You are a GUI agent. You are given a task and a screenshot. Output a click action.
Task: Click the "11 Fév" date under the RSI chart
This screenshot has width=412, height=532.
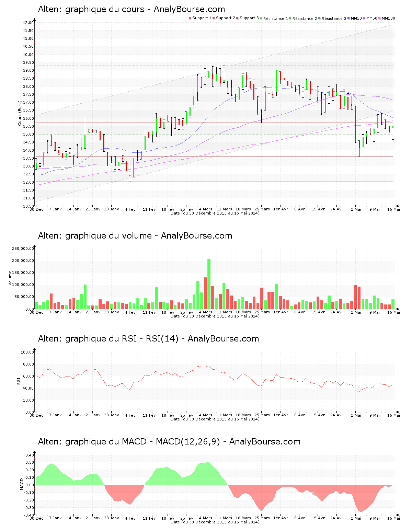coord(149,415)
